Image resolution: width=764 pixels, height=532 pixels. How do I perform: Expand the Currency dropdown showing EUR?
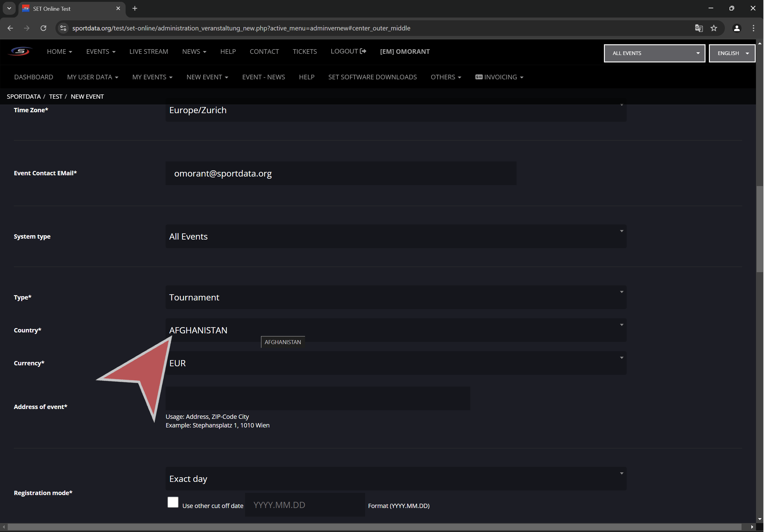396,363
